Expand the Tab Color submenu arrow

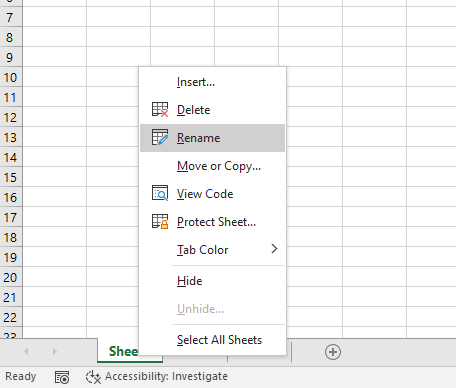tap(274, 249)
